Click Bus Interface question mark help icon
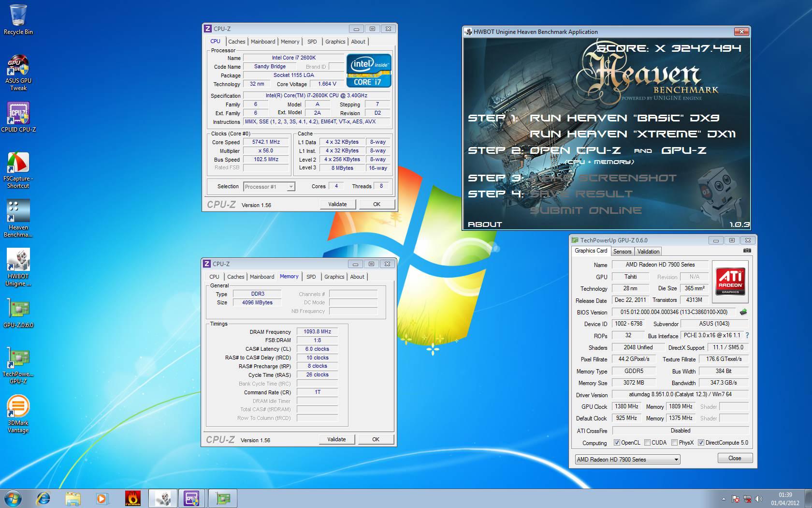 tap(747, 335)
